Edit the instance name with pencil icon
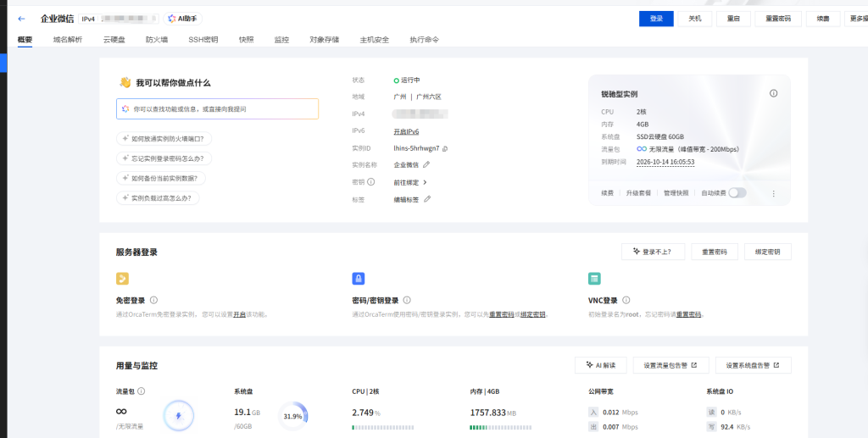Viewport: 868px width, 438px height. point(426,164)
